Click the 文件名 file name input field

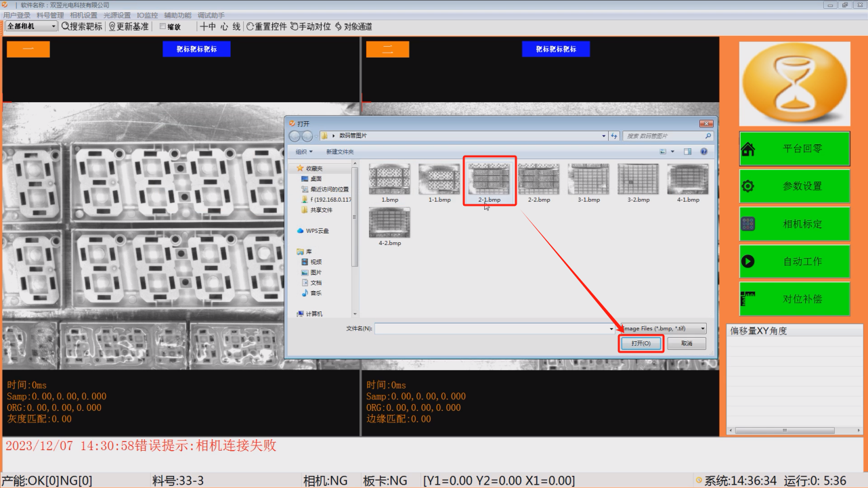(x=493, y=328)
